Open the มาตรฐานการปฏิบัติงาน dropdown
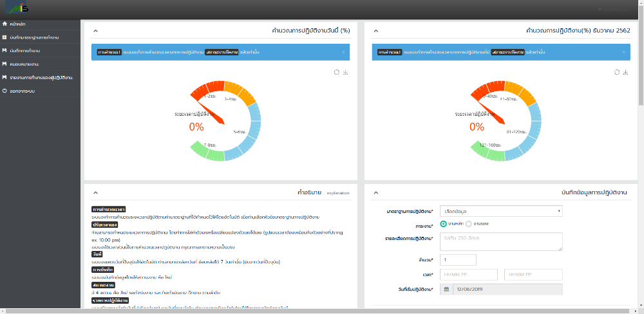The height and width of the screenshot is (314, 644). point(501,211)
